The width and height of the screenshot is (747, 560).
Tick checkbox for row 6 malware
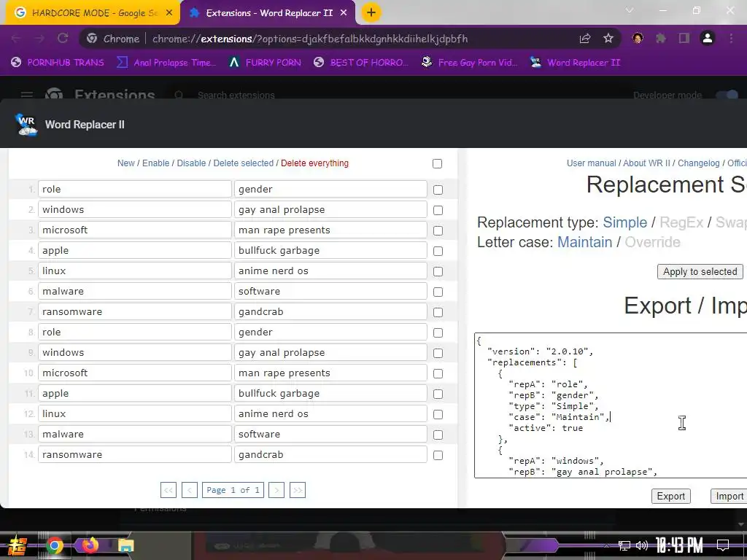(438, 292)
